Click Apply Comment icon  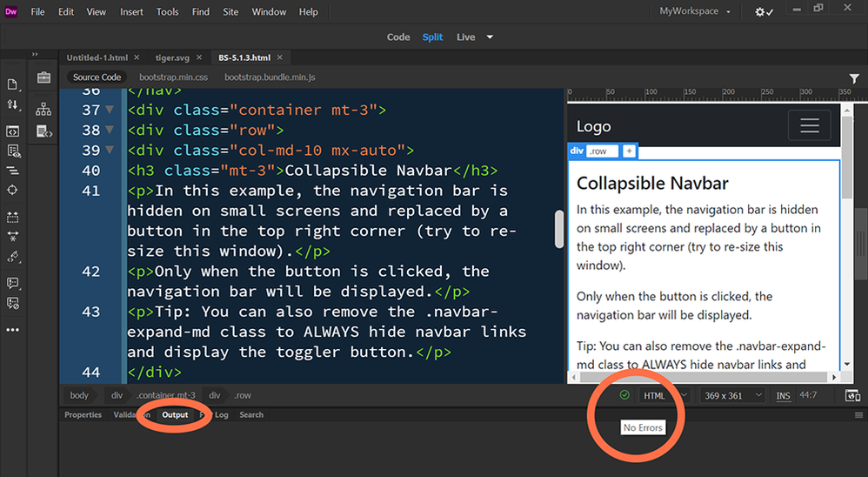coord(12,283)
